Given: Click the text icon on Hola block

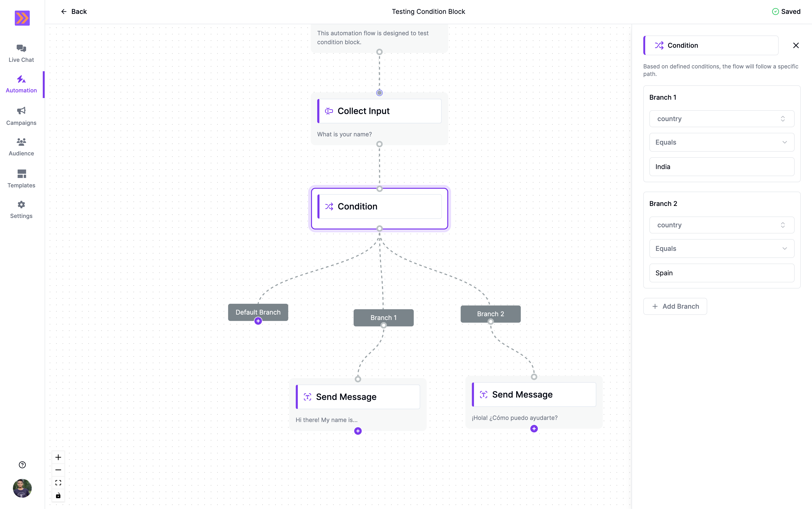Looking at the screenshot, I should (484, 395).
